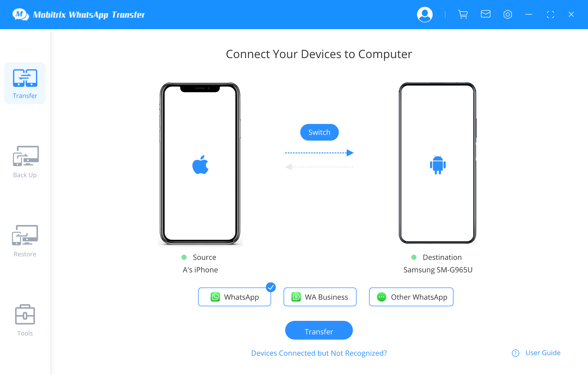
Task: Click the shopping cart icon
Action: (x=462, y=14)
